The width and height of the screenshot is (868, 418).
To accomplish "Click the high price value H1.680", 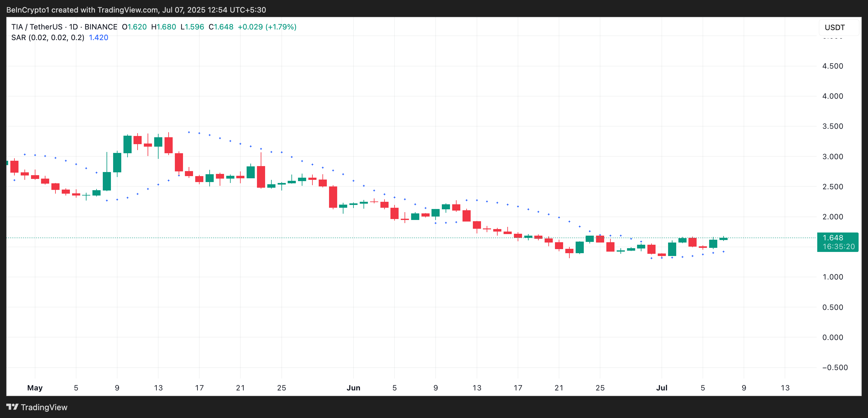I will (x=164, y=27).
